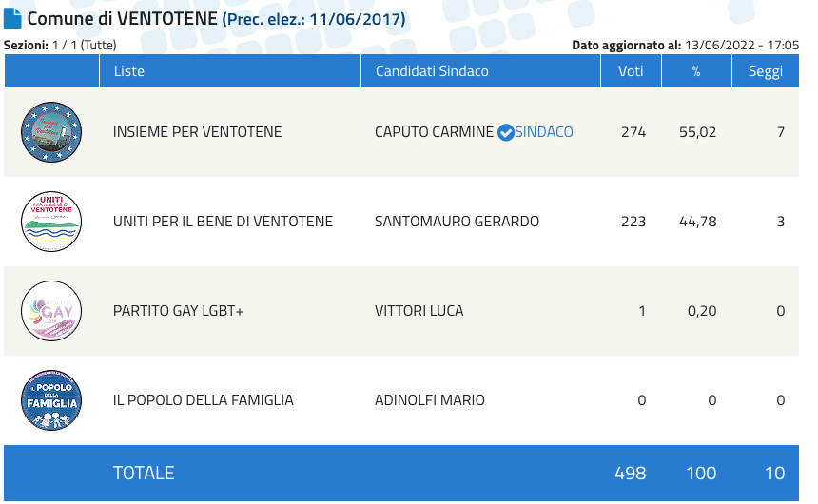Click the blue document icon beside Comune di Ventotene
This screenshot has width=818, height=504.
click(x=13, y=18)
